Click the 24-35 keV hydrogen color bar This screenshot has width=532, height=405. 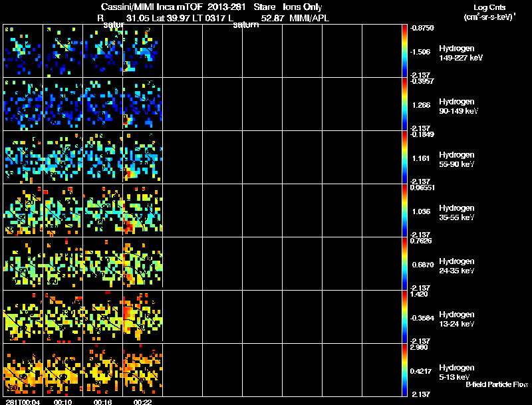coord(404,264)
